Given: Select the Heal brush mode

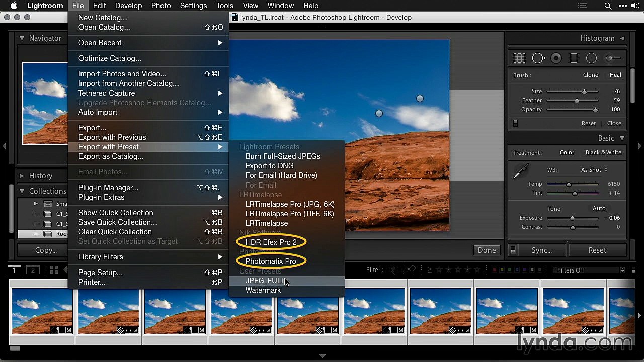Looking at the screenshot, I should tap(615, 75).
